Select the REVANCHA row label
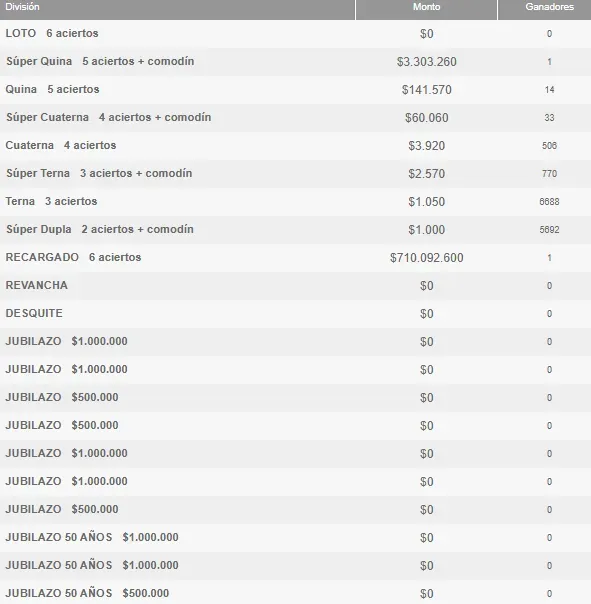 click(37, 285)
